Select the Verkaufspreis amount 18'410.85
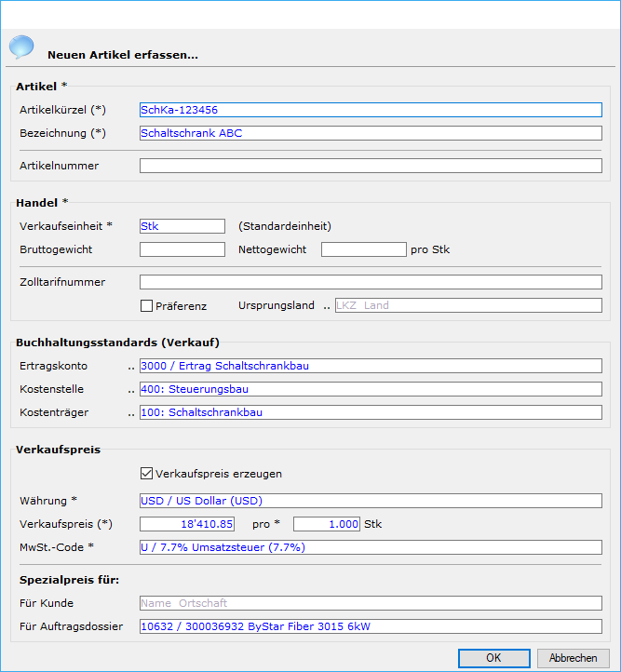This screenshot has height=672, width=621. click(187, 524)
